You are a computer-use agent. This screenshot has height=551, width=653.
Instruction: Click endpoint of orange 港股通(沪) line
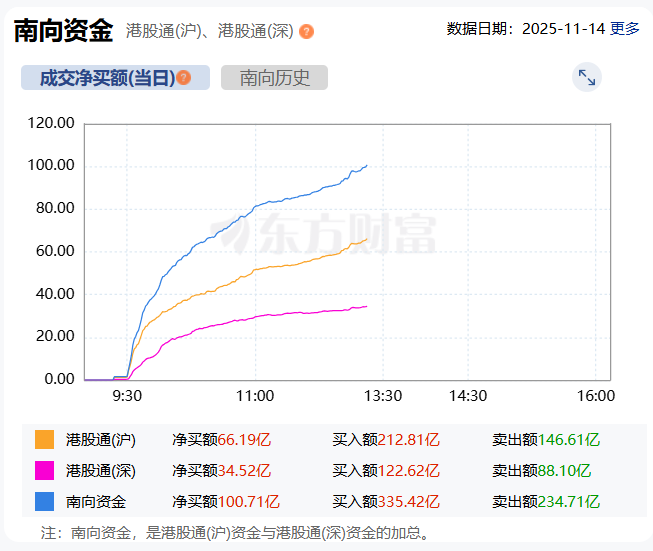click(366, 239)
